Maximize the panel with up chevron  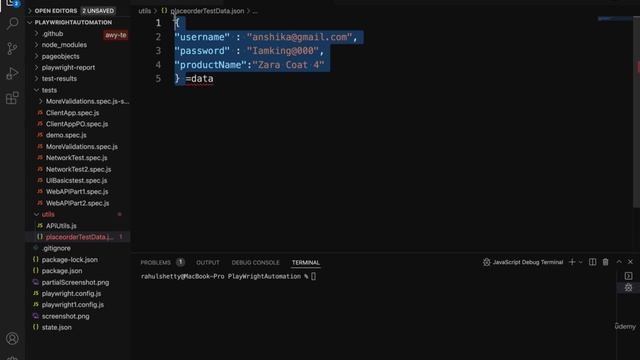pyautogui.click(x=619, y=262)
